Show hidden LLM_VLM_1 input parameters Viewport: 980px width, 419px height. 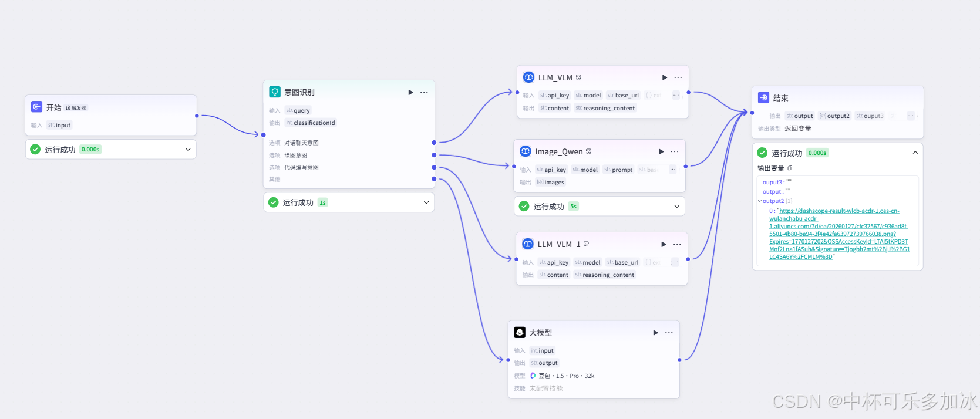click(675, 262)
